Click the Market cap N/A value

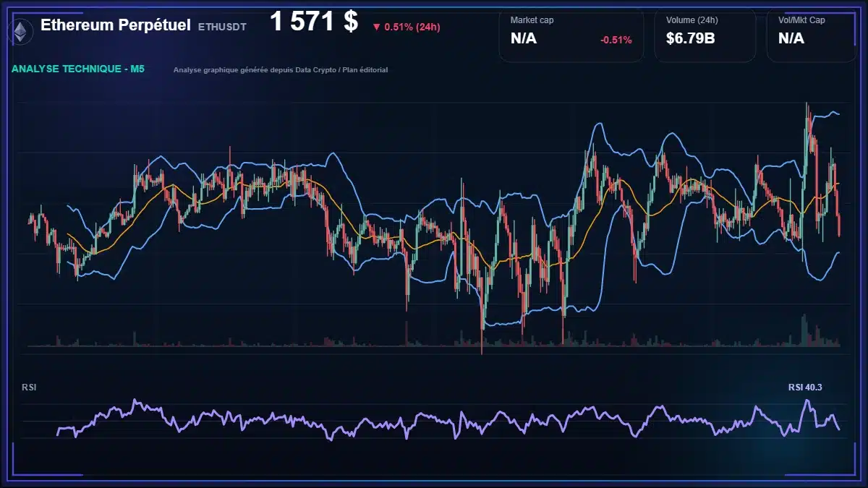tap(524, 39)
